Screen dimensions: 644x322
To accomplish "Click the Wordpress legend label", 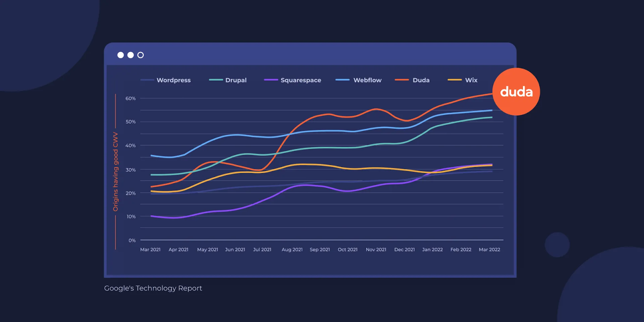I will 173,80.
